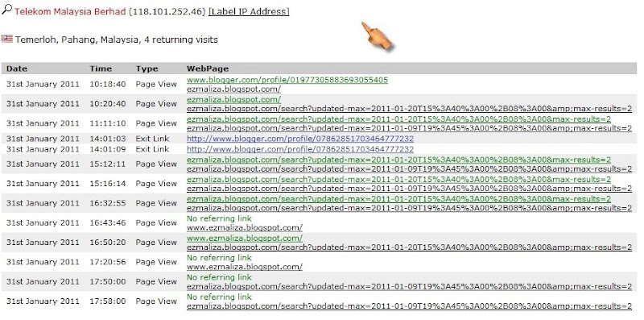644x320 pixels.
Task: Click No referring link text at 16:43:46
Action: [x=219, y=218]
